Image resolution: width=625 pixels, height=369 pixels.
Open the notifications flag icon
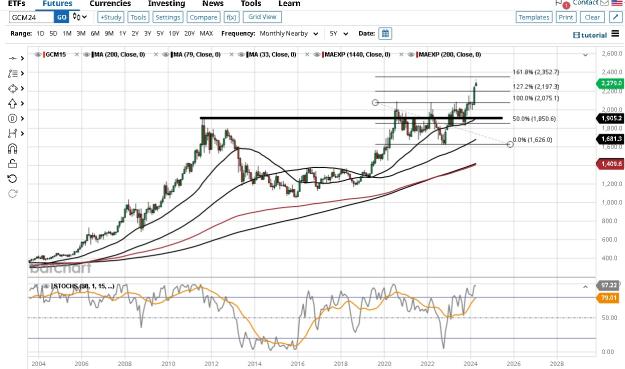click(x=560, y=3)
